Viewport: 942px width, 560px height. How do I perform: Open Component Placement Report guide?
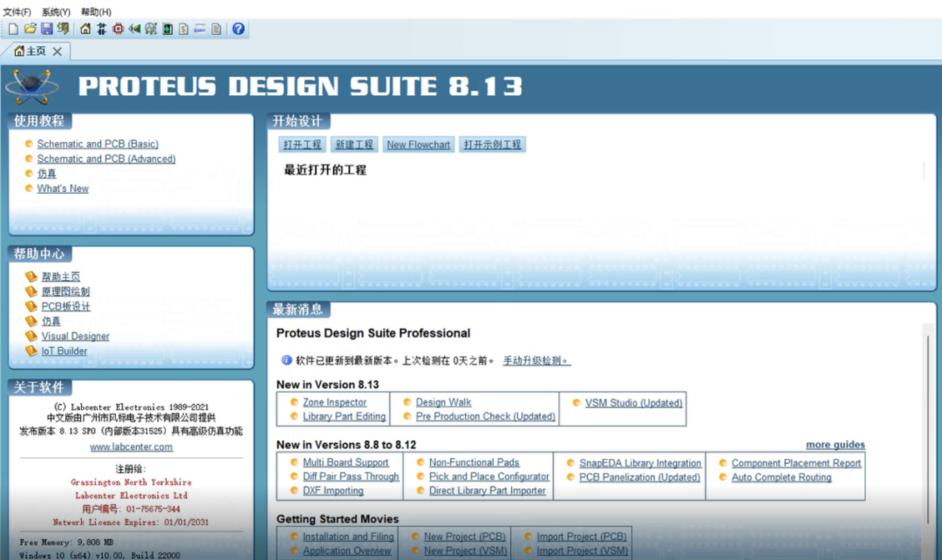796,463
